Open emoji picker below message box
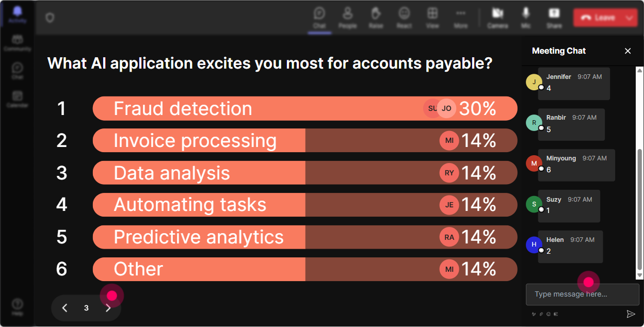The width and height of the screenshot is (644, 327). pos(549,314)
